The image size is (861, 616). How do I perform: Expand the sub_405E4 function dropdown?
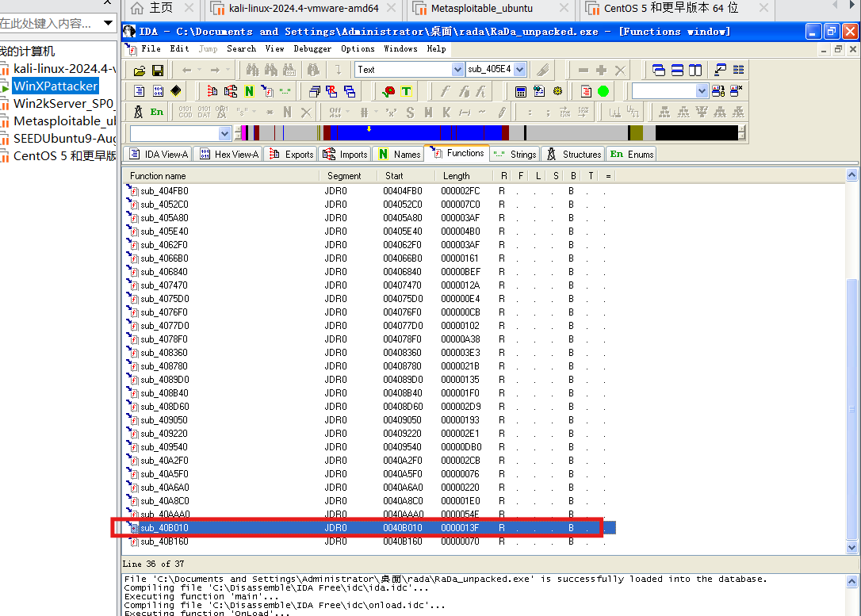520,70
